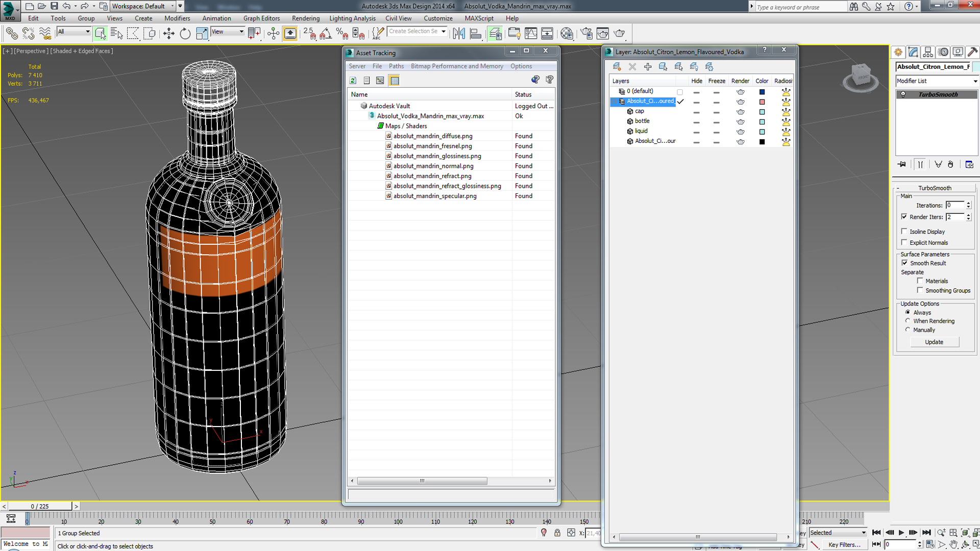Refresh the Asset Tracking list
The width and height of the screenshot is (980, 551).
point(353,81)
